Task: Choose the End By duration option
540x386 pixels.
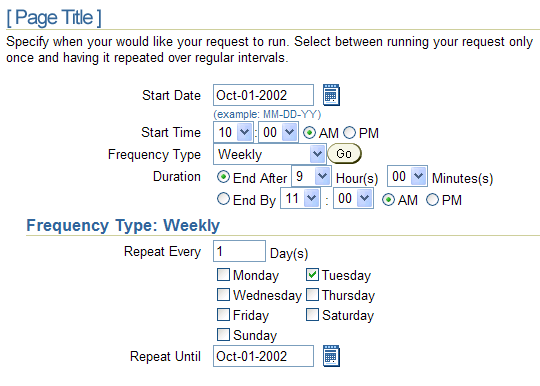Action: [x=223, y=199]
